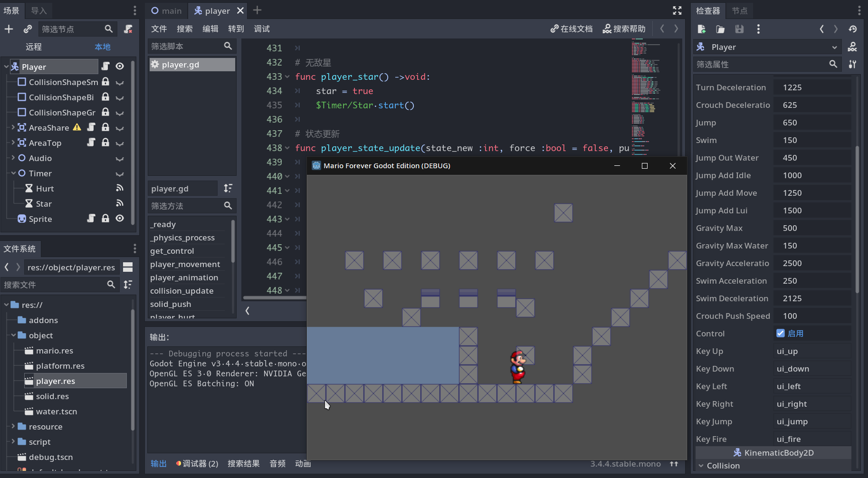Toggle alphabetical sorting of script methods

(x=228, y=188)
